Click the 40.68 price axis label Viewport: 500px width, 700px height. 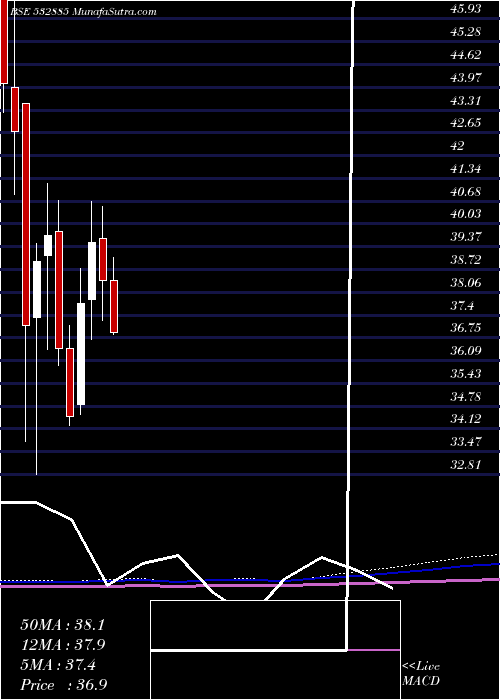[466, 191]
